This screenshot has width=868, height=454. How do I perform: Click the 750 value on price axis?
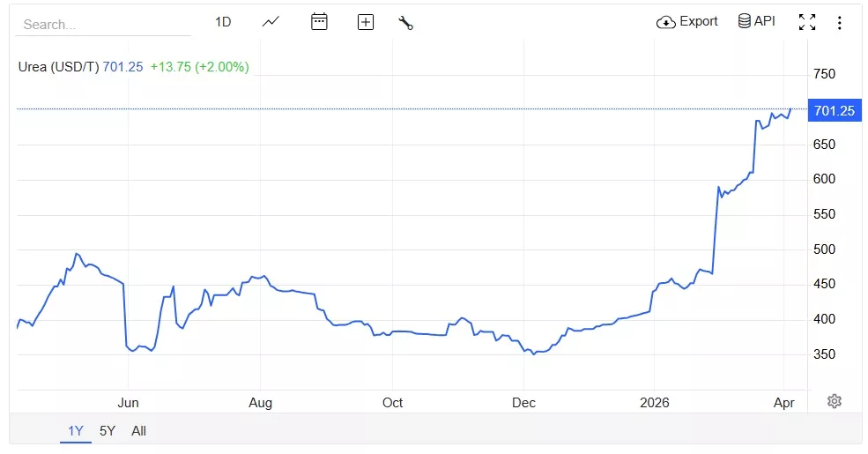tap(824, 74)
